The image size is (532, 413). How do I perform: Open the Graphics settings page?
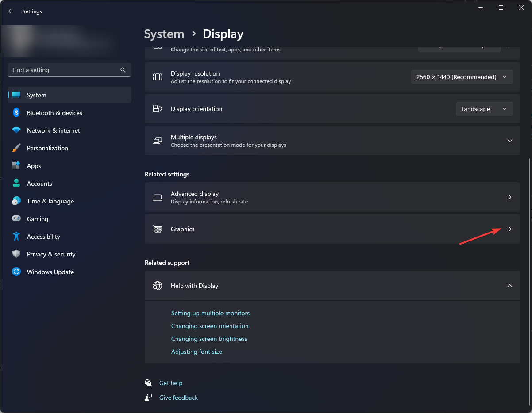[x=332, y=229]
